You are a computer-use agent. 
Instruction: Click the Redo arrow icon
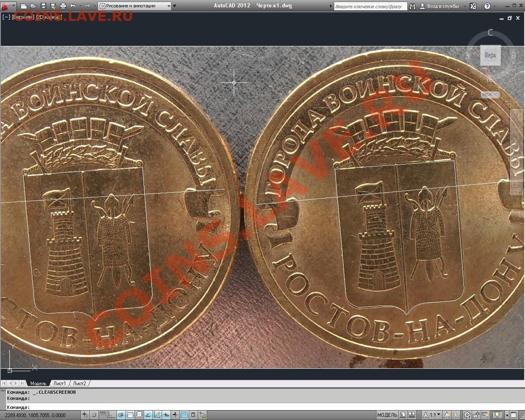click(87, 6)
